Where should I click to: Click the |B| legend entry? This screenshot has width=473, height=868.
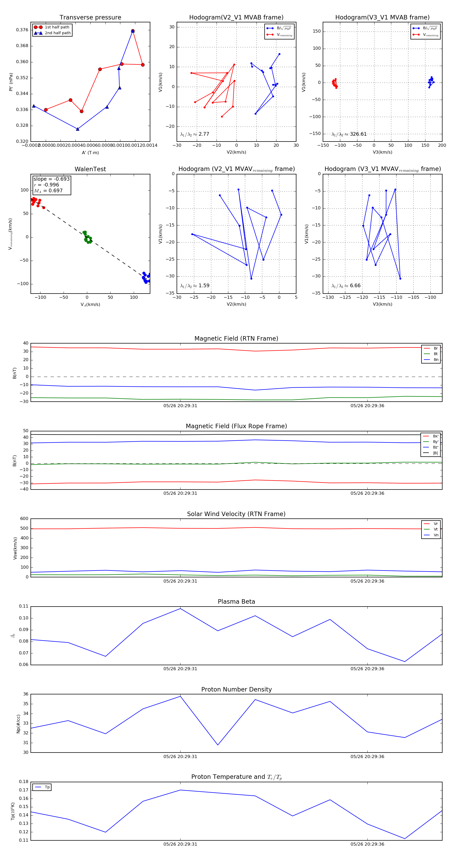[431, 453]
